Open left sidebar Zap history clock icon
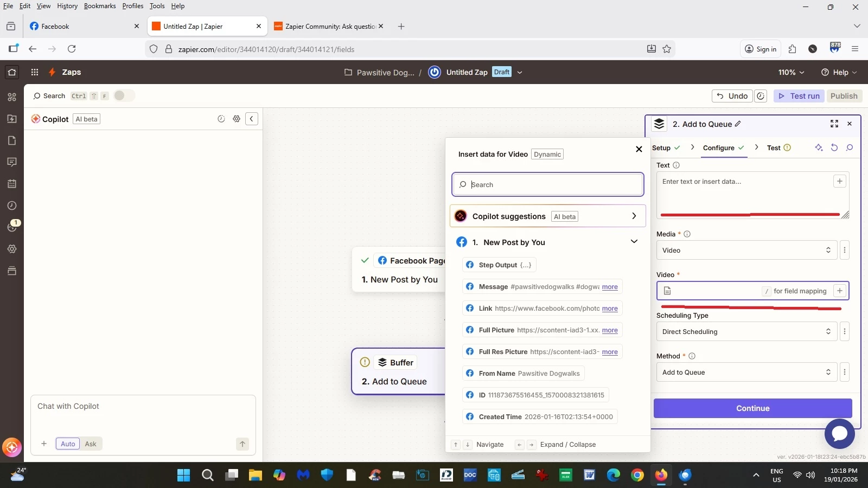This screenshot has width=868, height=488. tap(12, 206)
